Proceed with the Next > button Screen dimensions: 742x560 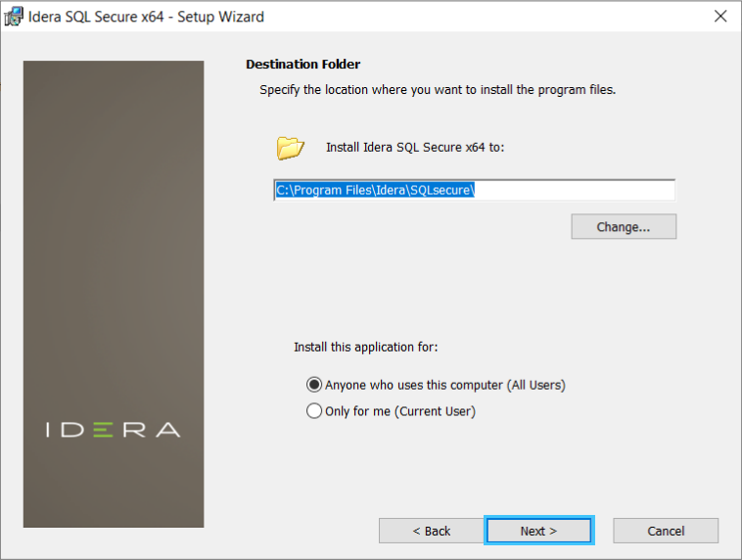539,531
